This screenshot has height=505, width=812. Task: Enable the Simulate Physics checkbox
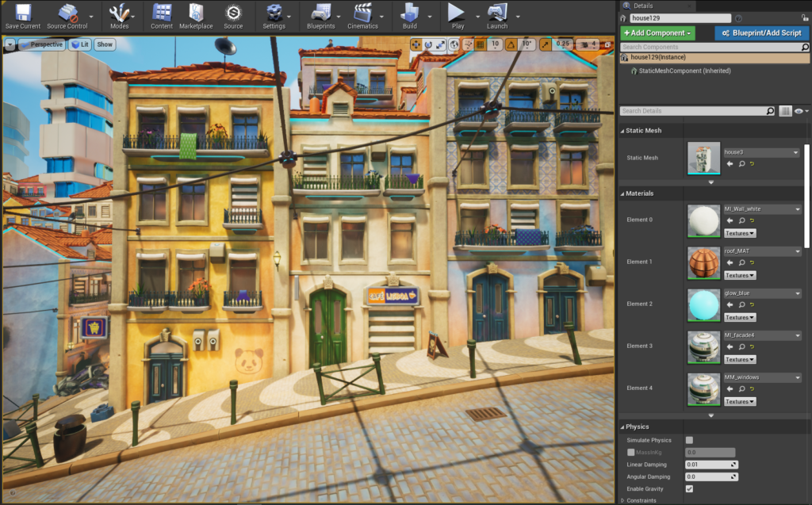[689, 440]
